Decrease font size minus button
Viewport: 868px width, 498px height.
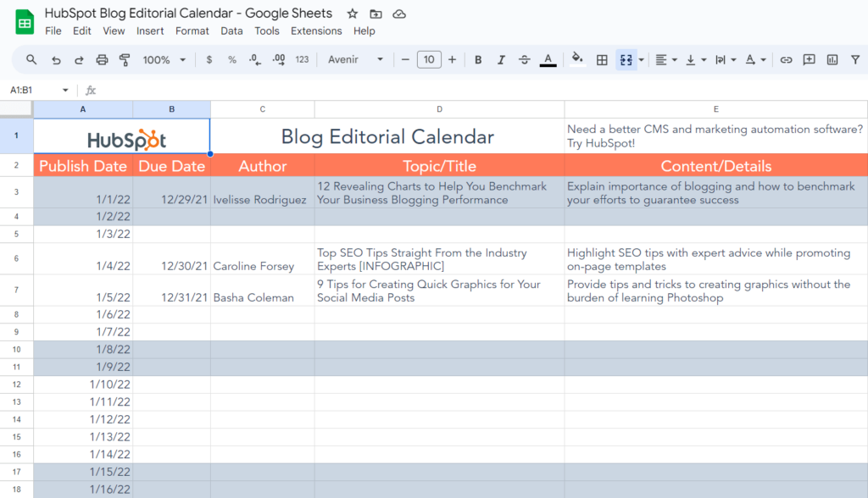pyautogui.click(x=405, y=60)
